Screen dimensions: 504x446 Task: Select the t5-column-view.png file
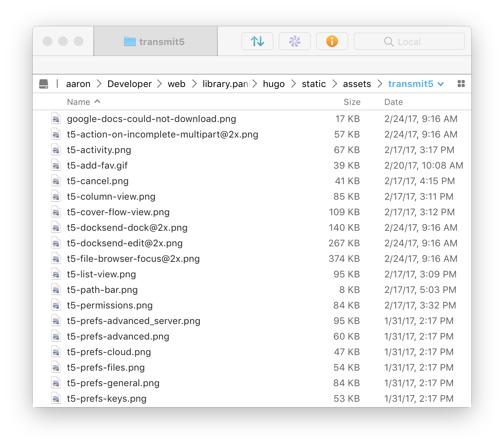click(111, 196)
